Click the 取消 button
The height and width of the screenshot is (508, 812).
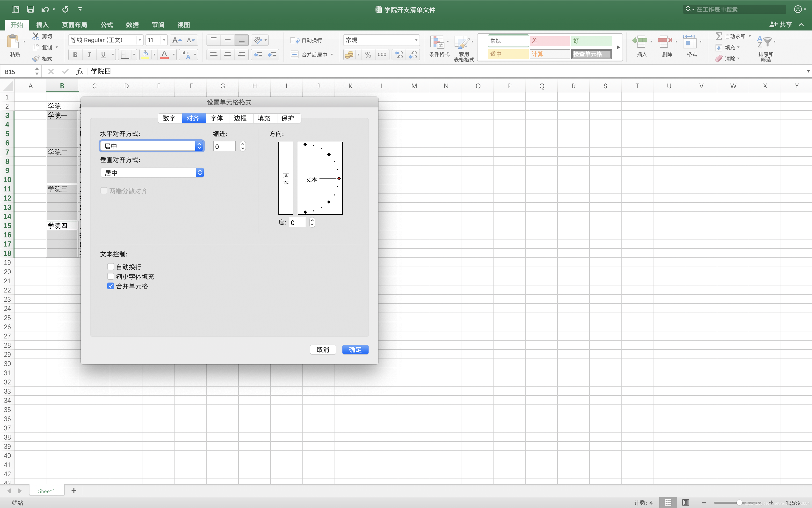click(x=323, y=350)
